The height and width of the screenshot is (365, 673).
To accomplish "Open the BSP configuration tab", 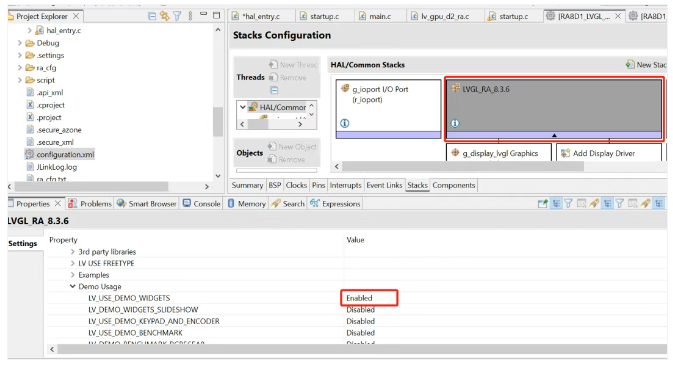I will point(275,185).
